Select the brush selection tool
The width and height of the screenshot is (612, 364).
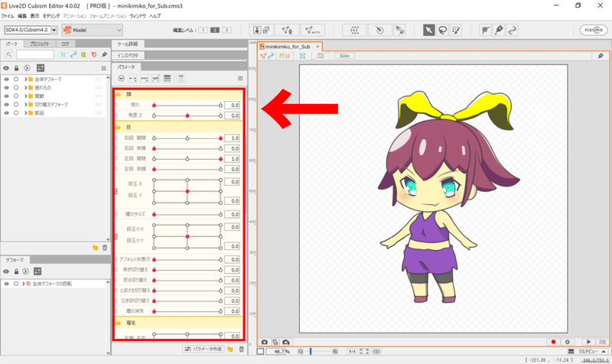click(x=455, y=30)
